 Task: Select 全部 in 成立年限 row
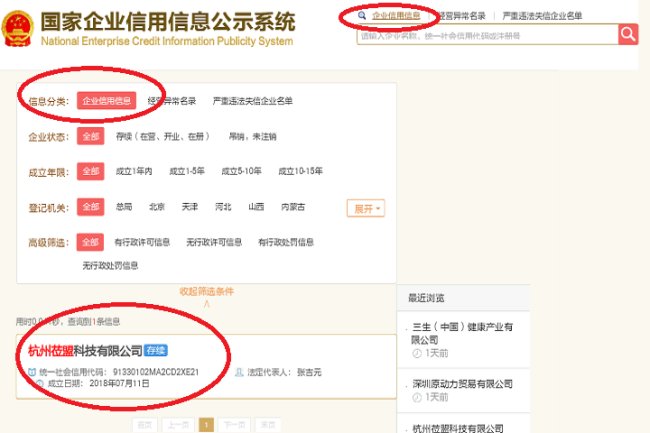click(x=91, y=171)
